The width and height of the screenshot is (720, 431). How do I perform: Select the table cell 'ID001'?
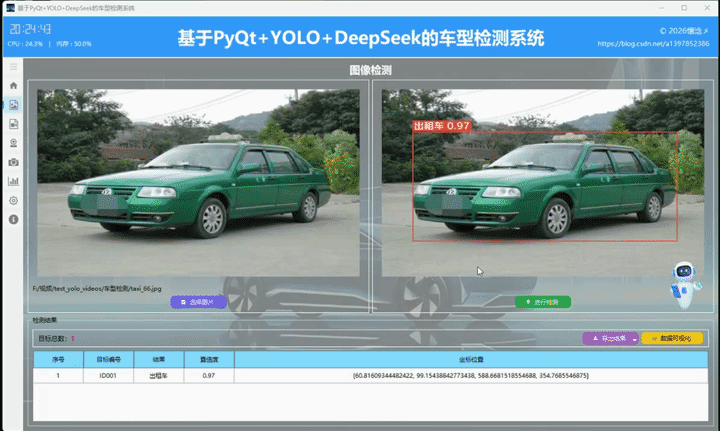[108, 375]
